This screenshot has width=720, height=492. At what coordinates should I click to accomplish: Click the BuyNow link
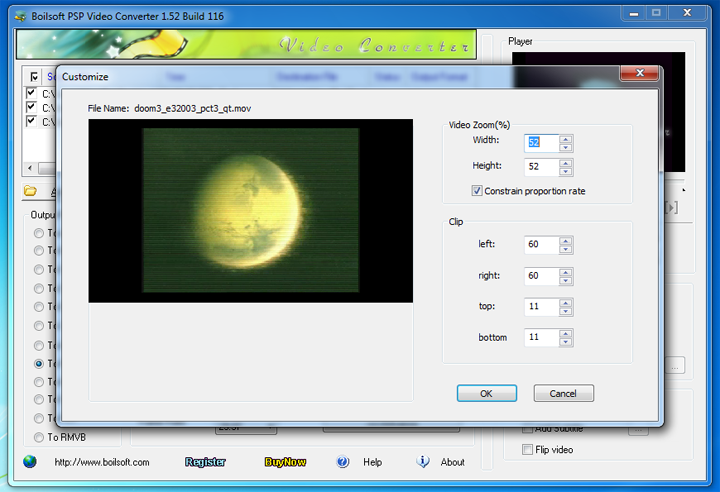coord(285,462)
